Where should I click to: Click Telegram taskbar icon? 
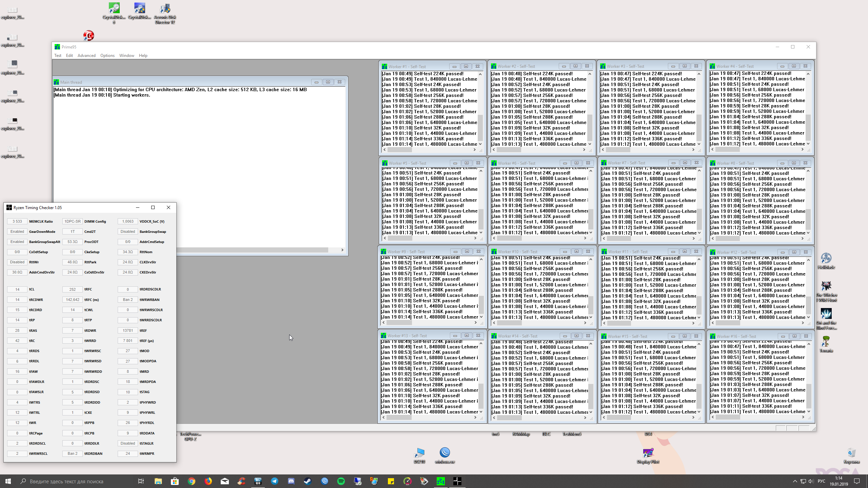[x=274, y=481]
